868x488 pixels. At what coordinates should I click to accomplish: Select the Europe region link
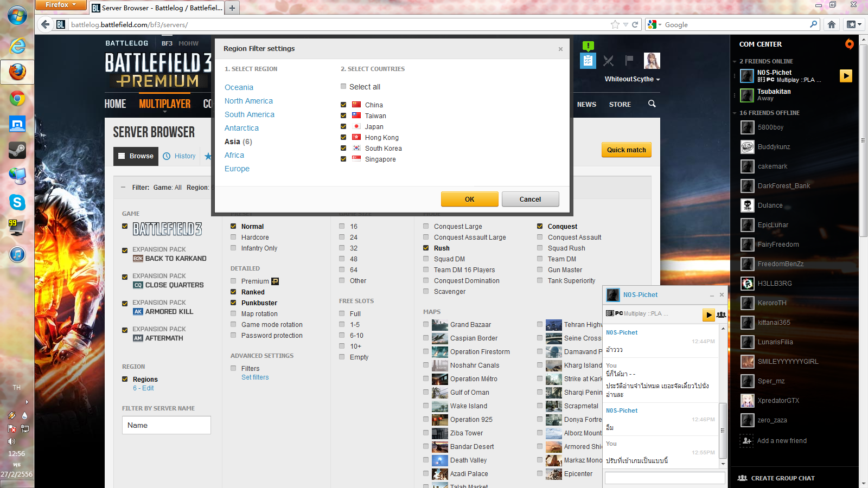pyautogui.click(x=237, y=169)
